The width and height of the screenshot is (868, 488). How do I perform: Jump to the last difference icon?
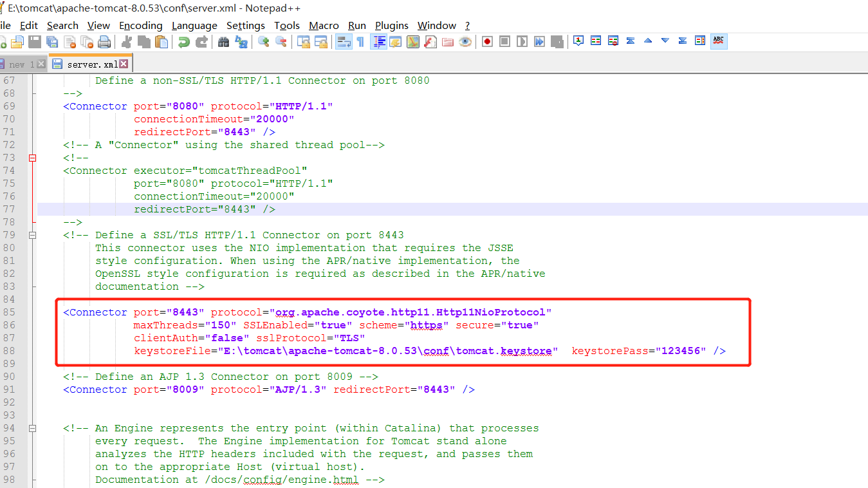coord(683,41)
